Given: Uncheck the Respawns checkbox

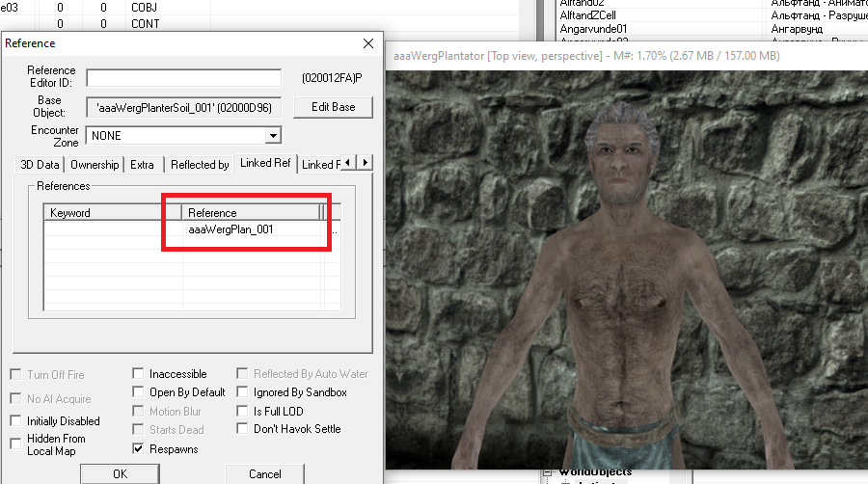Looking at the screenshot, I should (x=138, y=448).
